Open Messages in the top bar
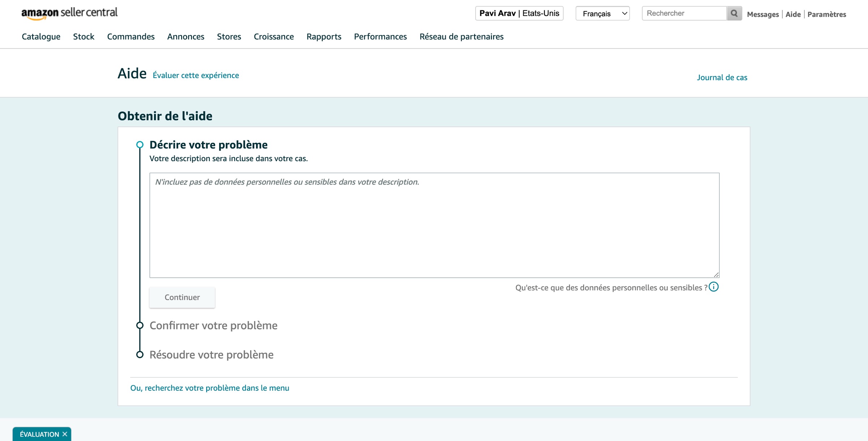868x441 pixels. [x=763, y=14]
